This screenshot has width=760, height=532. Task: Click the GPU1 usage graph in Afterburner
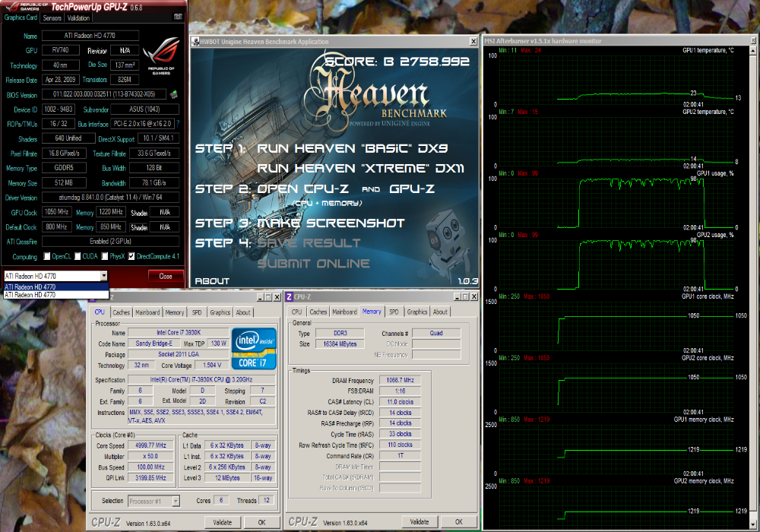[616, 202]
